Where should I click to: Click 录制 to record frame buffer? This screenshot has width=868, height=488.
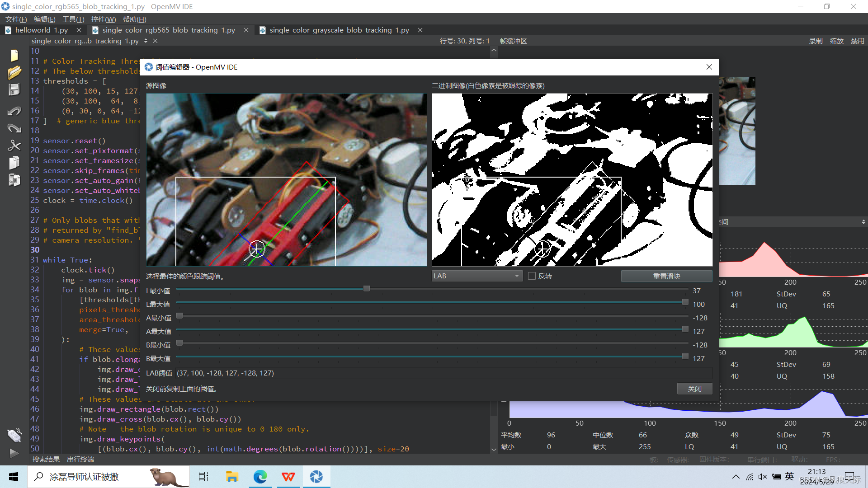[x=816, y=41]
